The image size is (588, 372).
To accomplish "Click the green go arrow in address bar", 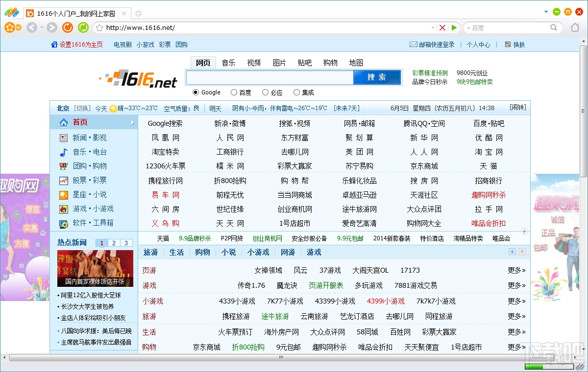I will [x=455, y=28].
